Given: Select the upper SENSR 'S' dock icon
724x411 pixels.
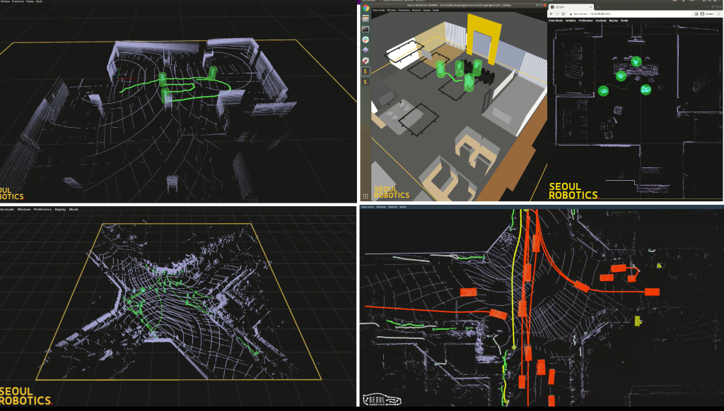Looking at the screenshot, I should coord(365,71).
